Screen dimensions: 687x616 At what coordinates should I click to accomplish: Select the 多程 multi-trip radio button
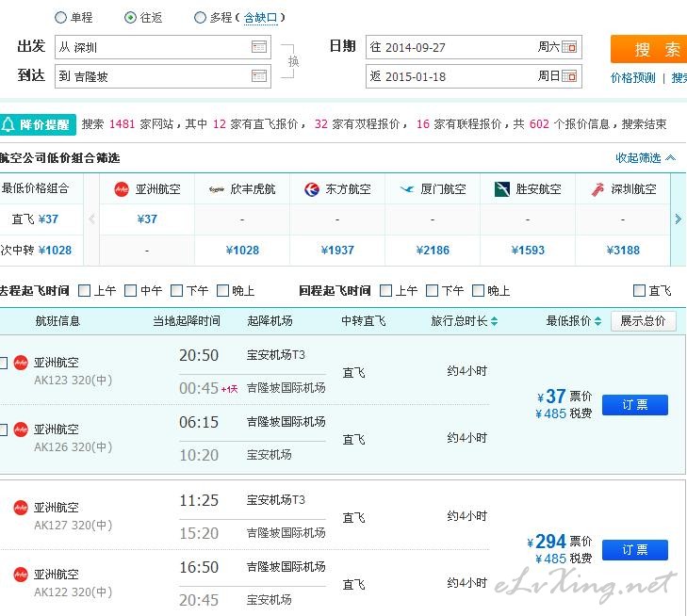click(200, 18)
